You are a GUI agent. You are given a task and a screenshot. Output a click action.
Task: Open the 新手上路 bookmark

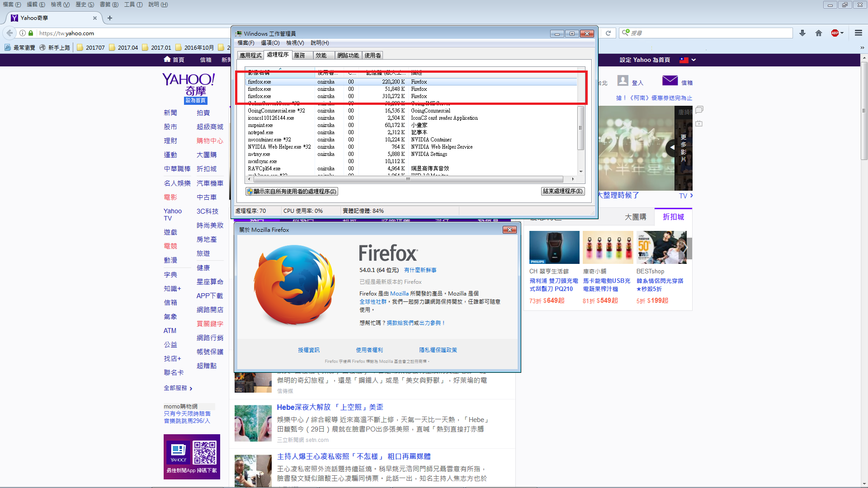coord(55,47)
